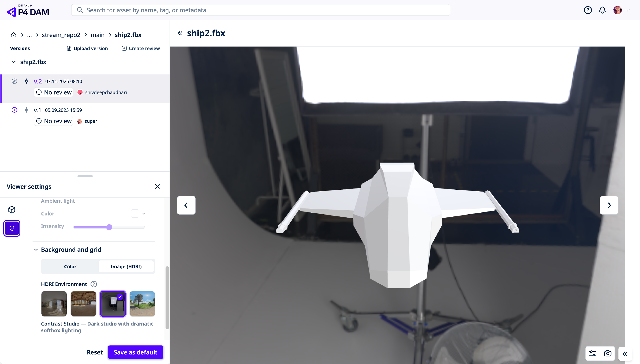Show next asset with right arrow

pos(609,205)
